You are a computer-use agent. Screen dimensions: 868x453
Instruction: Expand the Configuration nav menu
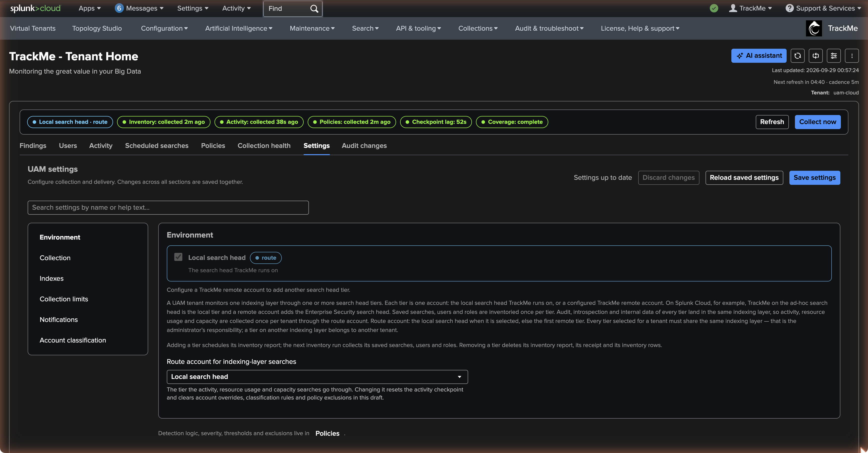pyautogui.click(x=164, y=28)
